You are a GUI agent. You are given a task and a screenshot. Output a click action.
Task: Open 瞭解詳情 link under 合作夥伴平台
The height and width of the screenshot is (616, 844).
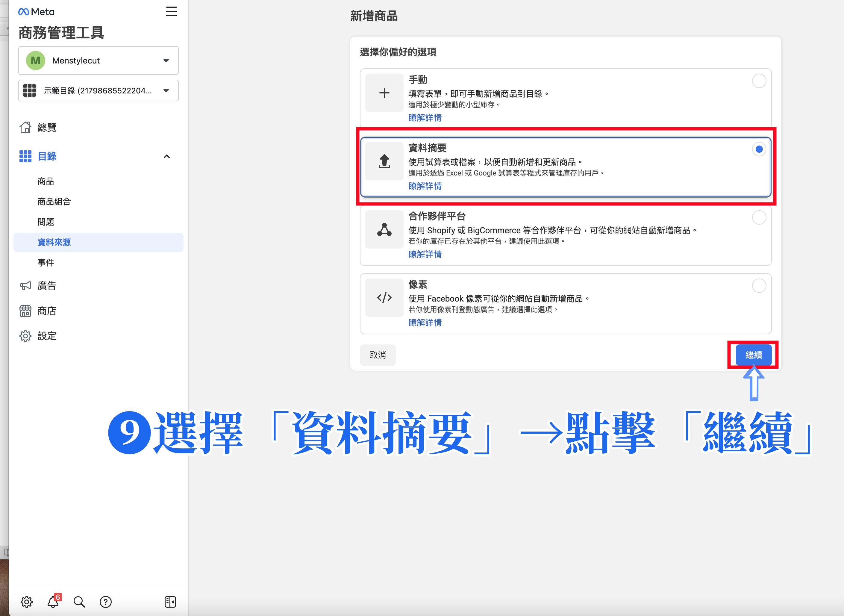click(425, 254)
